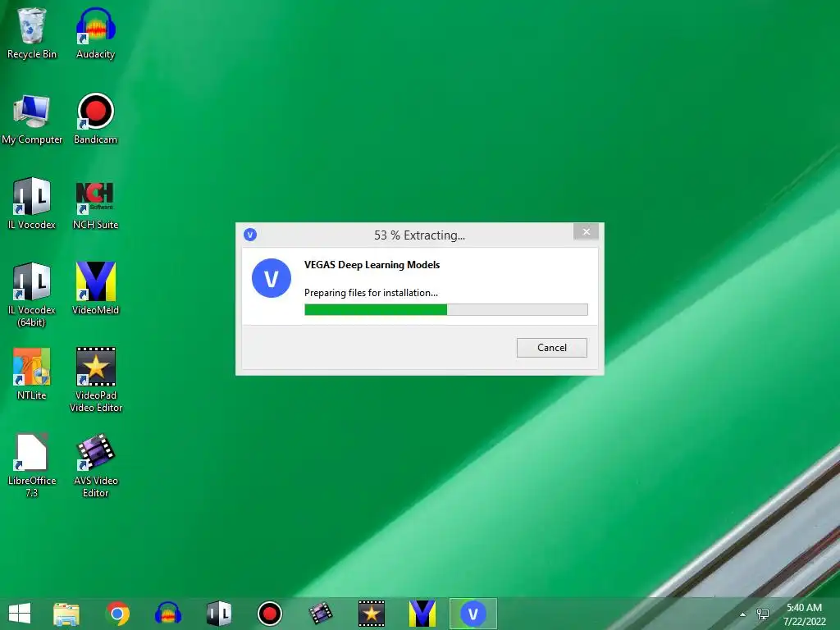Launch Audacity from the taskbar

(x=167, y=614)
